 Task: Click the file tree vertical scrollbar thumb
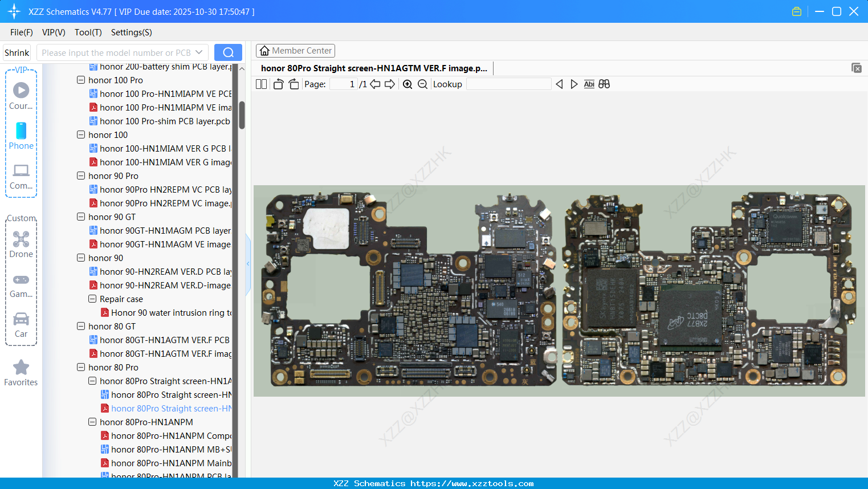(242, 115)
